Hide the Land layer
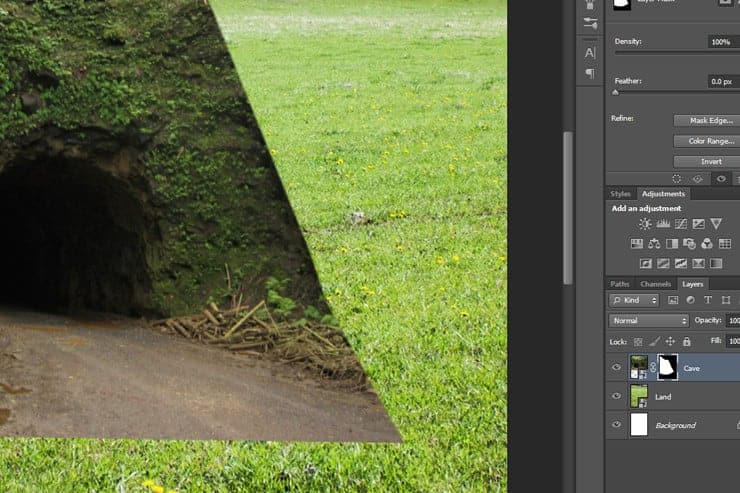740x493 pixels. (x=616, y=396)
